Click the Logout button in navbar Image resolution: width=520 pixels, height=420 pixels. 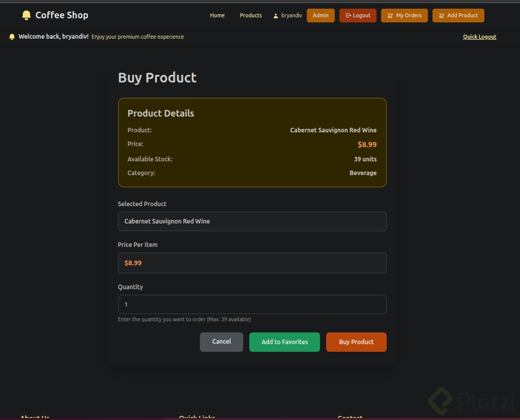(x=358, y=16)
